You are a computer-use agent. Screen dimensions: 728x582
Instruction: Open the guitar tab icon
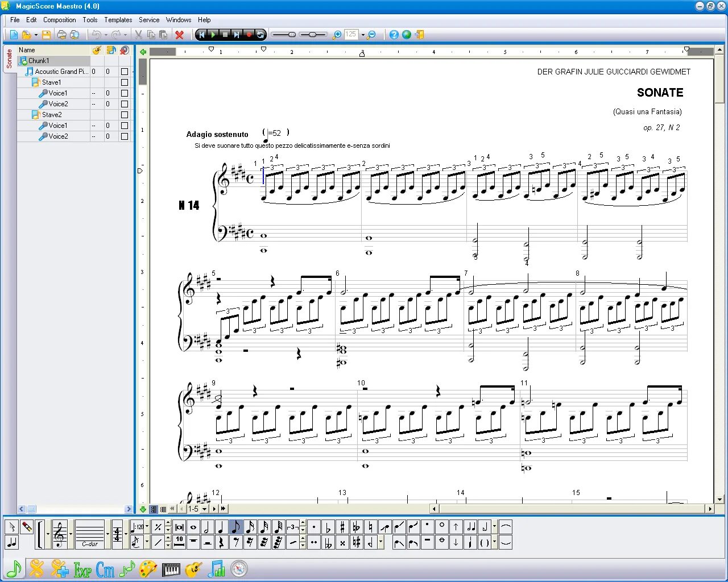tap(193, 569)
